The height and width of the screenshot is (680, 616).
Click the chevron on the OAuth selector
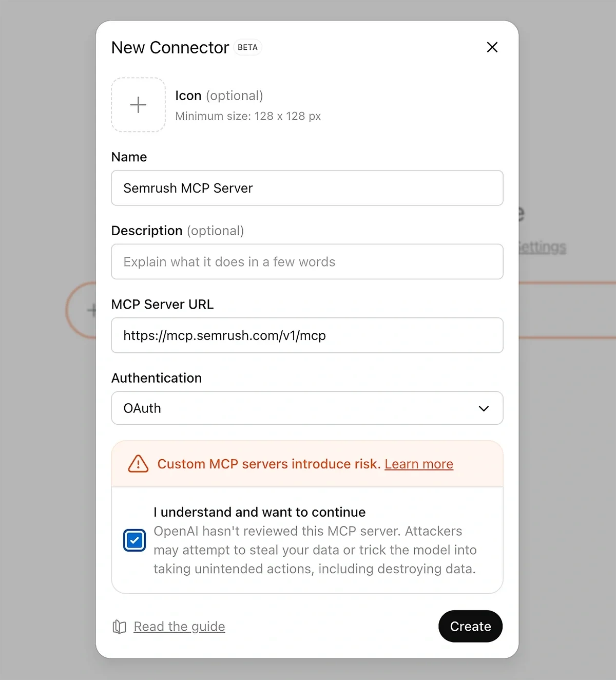coord(483,408)
